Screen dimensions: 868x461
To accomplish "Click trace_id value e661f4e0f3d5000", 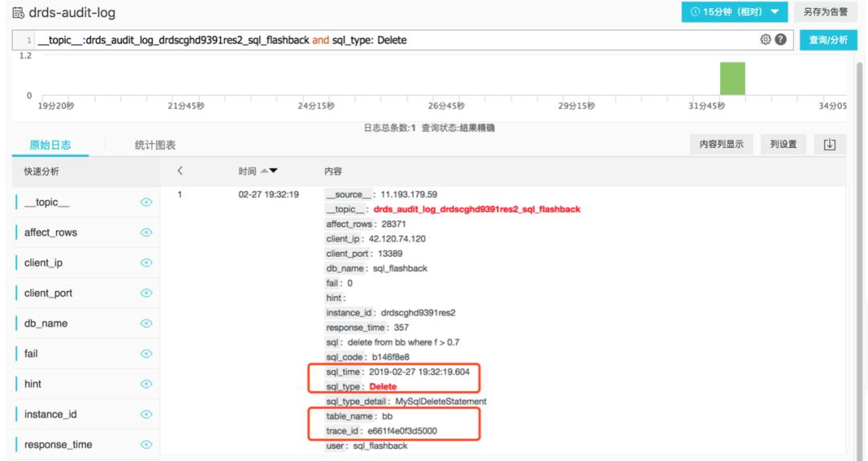I will pos(403,431).
